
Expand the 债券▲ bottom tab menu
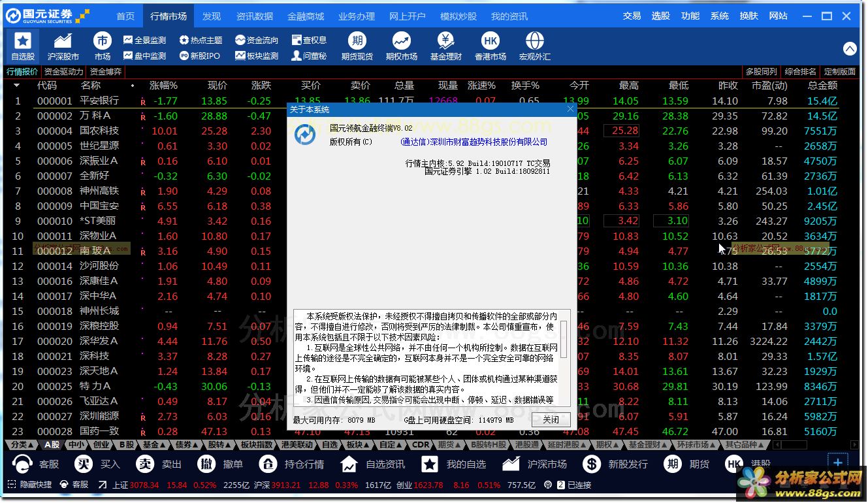coord(187,445)
